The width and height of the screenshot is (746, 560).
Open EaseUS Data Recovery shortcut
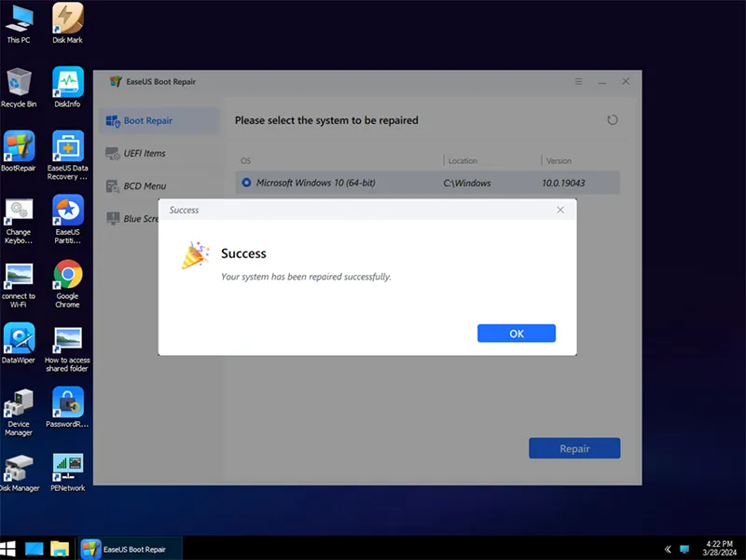click(x=67, y=156)
